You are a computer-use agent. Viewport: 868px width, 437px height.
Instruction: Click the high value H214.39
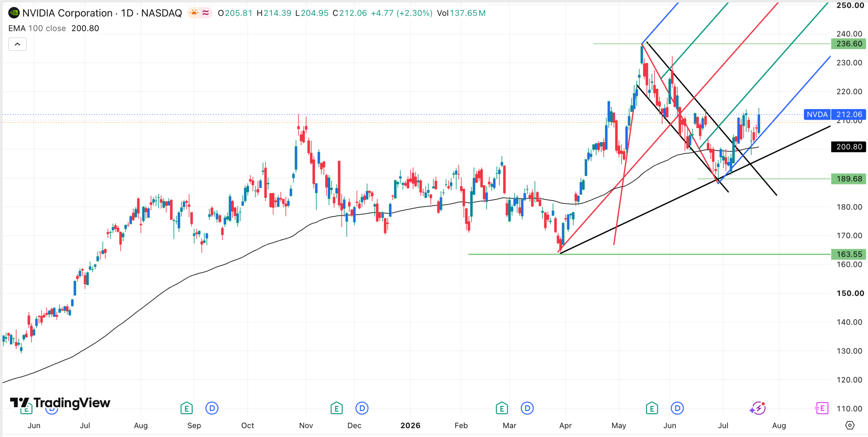[x=274, y=13]
